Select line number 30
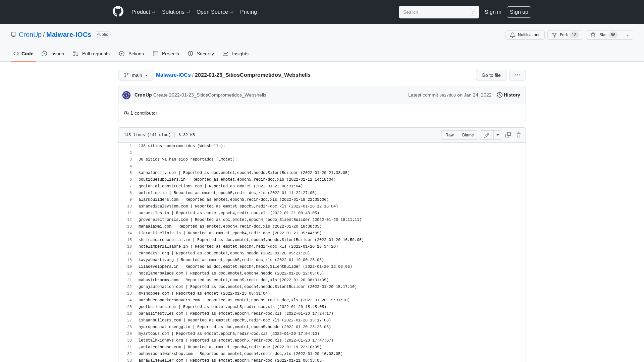The height and width of the screenshot is (362, 644). coord(129,341)
